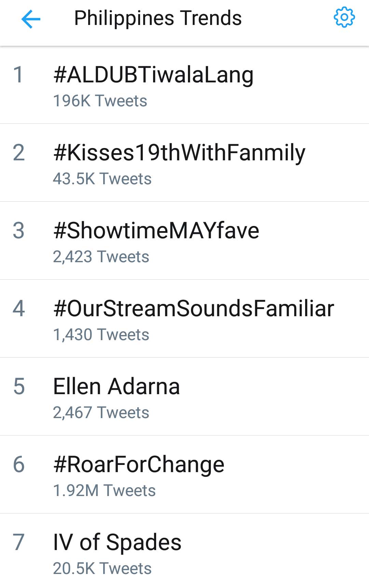
Task: Click rank number 1 in trends list
Action: coord(18,75)
